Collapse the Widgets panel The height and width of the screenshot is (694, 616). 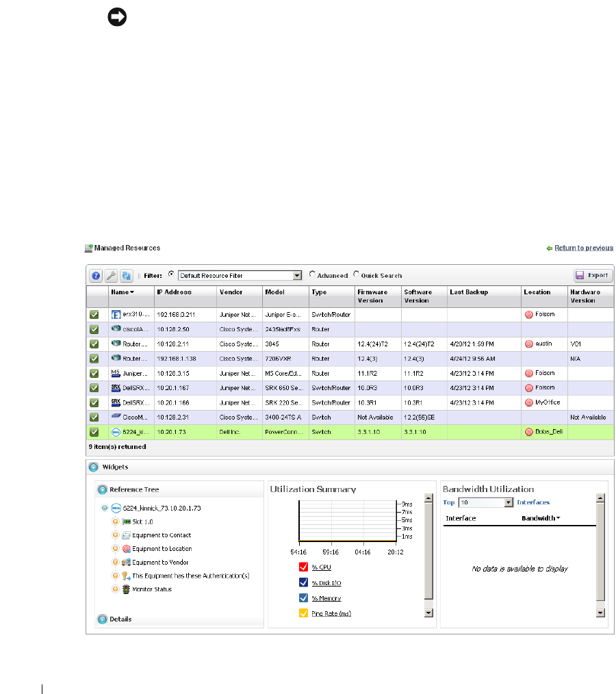(93, 467)
